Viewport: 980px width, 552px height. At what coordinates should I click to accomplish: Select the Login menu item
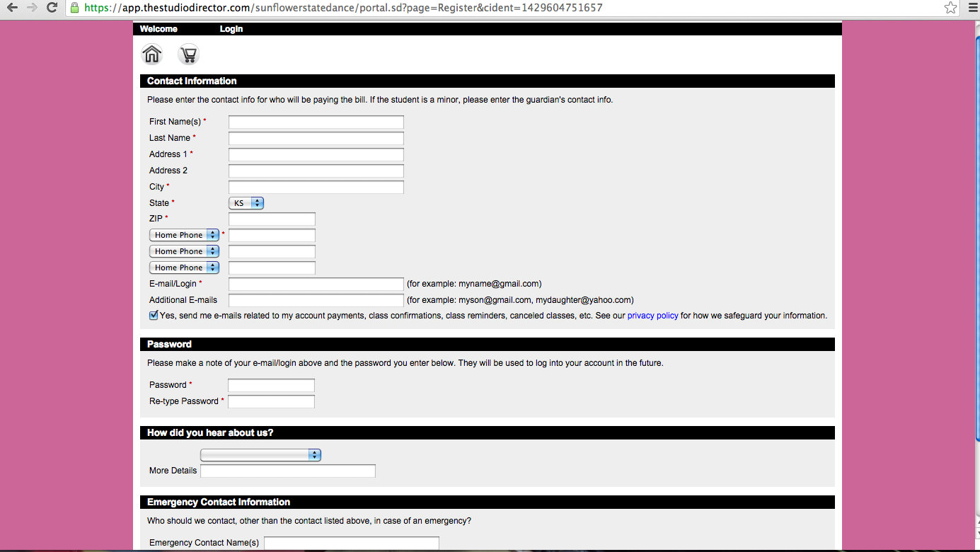pyautogui.click(x=231, y=29)
